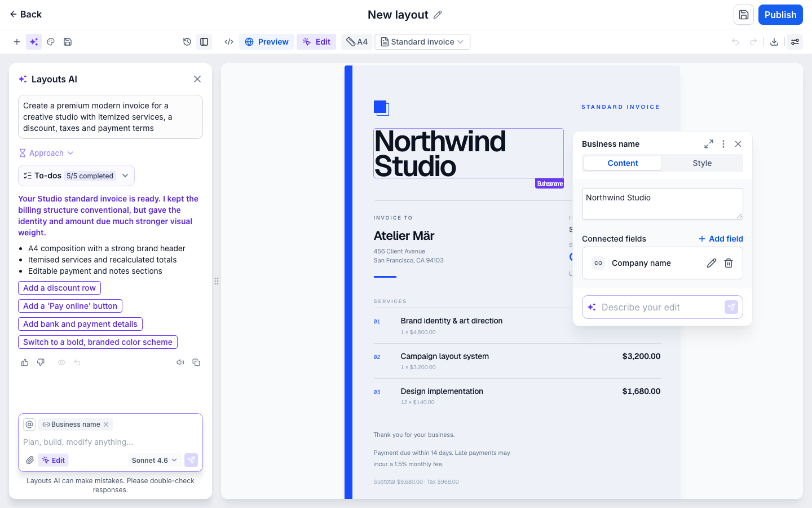The width and height of the screenshot is (812, 508).
Task: Click the $1,680.00 amount
Action: pyautogui.click(x=641, y=391)
